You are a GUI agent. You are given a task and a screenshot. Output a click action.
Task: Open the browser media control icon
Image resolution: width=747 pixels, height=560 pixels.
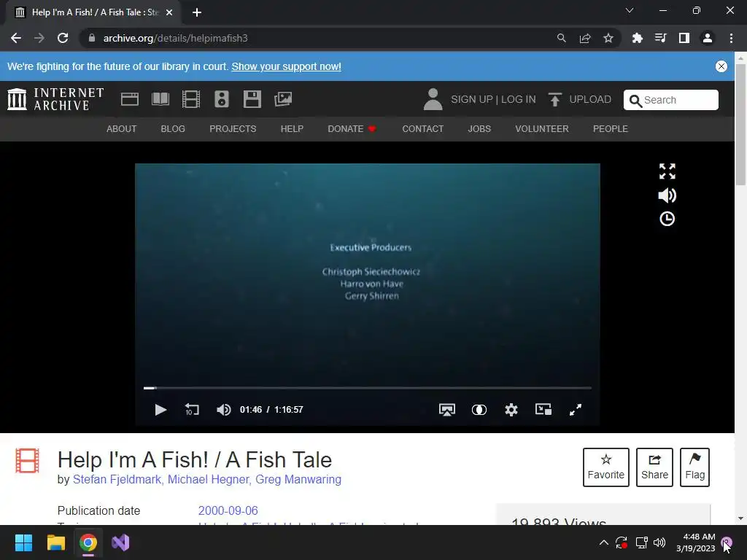660,38
